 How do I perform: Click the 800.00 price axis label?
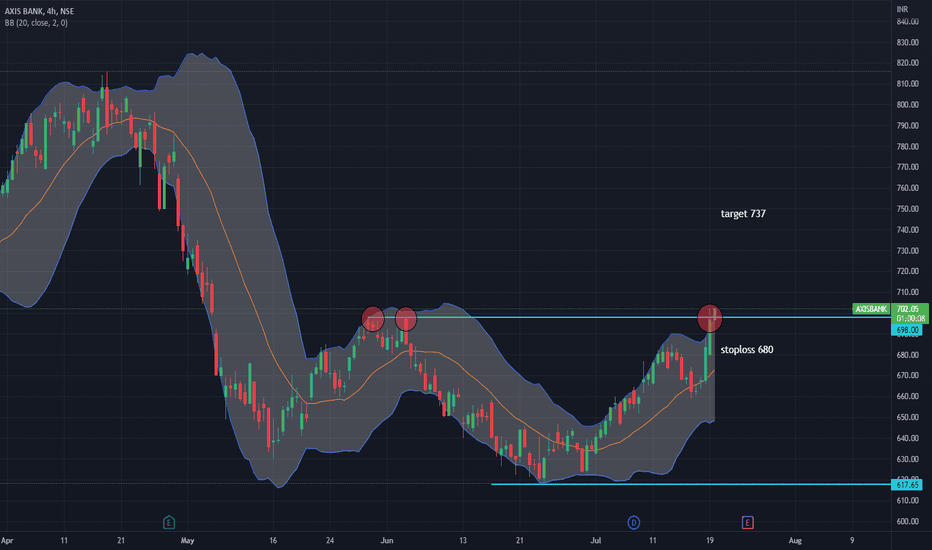point(908,105)
